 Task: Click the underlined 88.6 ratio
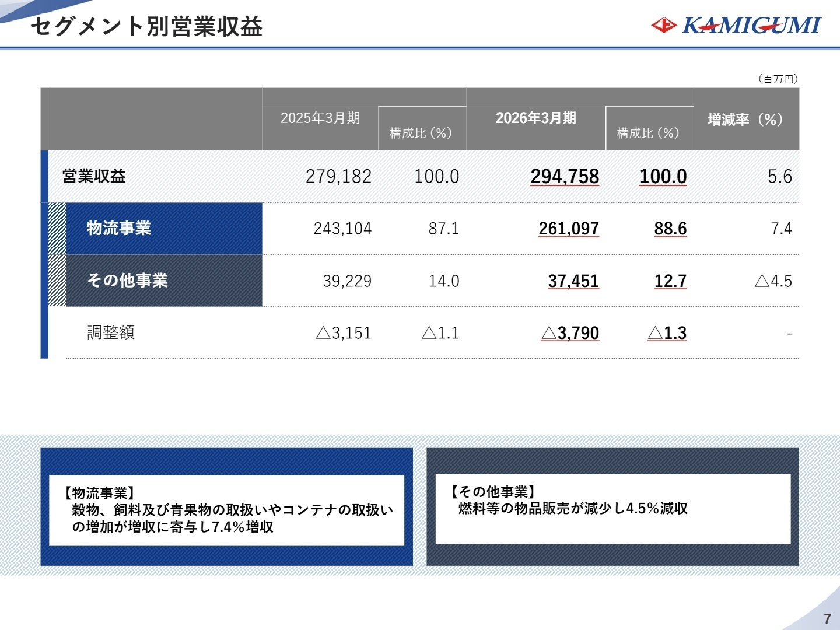(670, 228)
